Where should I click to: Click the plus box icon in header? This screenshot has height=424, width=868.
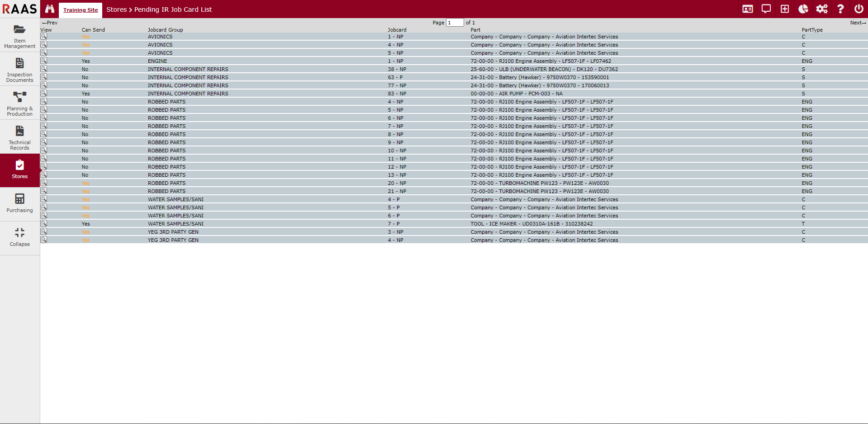(785, 9)
